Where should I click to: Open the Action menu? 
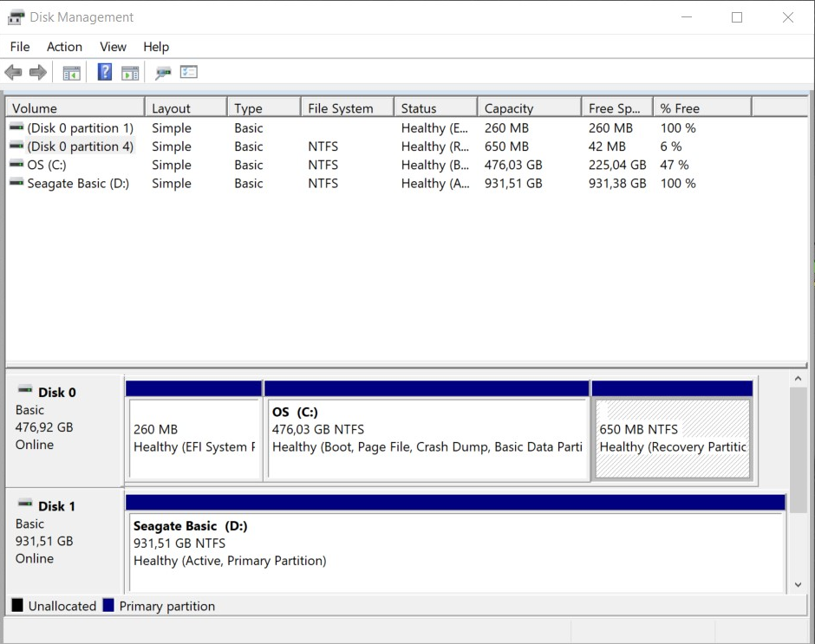click(x=64, y=47)
